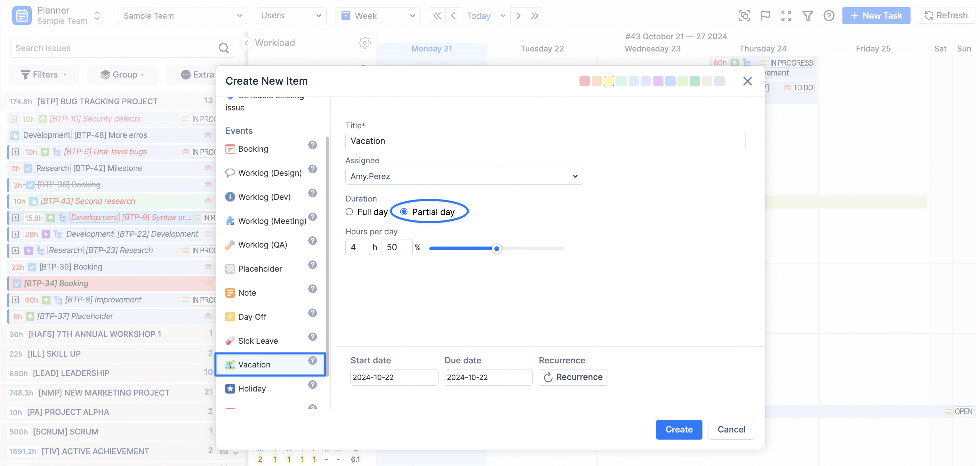The height and width of the screenshot is (466, 980).
Task: Choose Holiday event type
Action: click(251, 388)
